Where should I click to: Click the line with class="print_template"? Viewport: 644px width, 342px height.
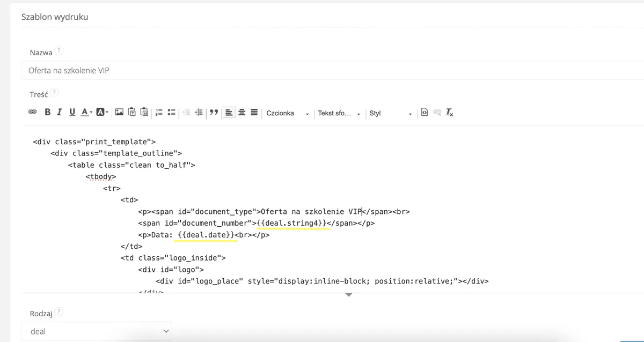[x=94, y=142]
